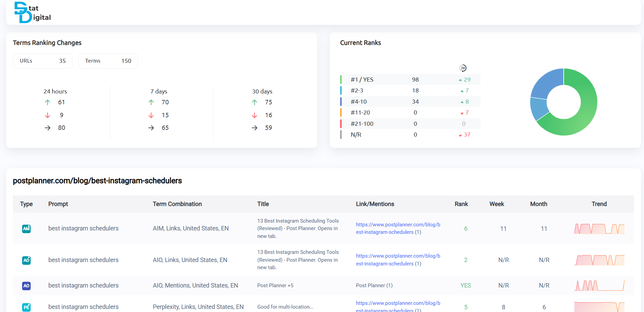
Task: Click the unchanged arrow under 7 days
Action: point(151,128)
